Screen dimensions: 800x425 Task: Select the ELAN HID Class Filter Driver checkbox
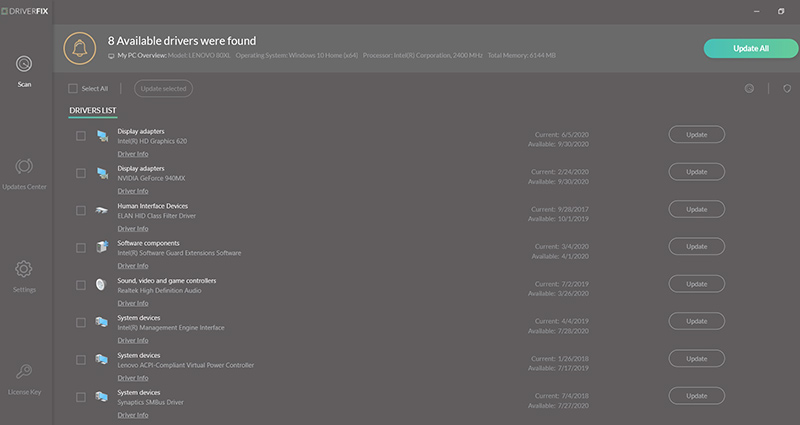[x=81, y=211]
